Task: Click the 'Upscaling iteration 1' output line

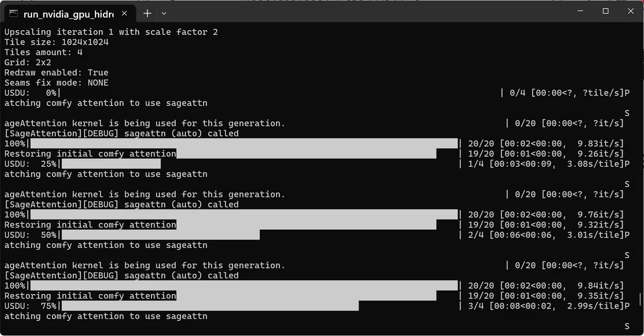Action: pyautogui.click(x=111, y=32)
